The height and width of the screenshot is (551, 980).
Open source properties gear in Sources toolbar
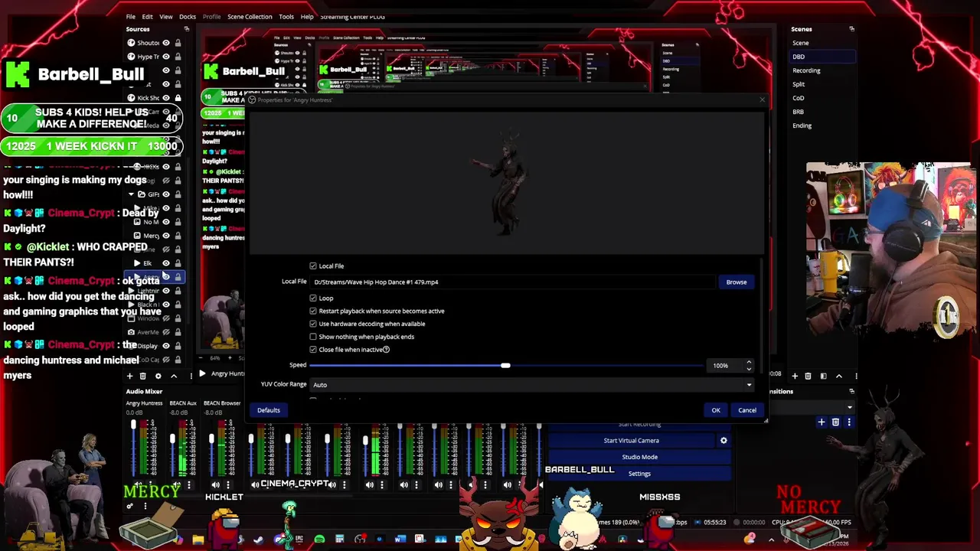coord(158,376)
